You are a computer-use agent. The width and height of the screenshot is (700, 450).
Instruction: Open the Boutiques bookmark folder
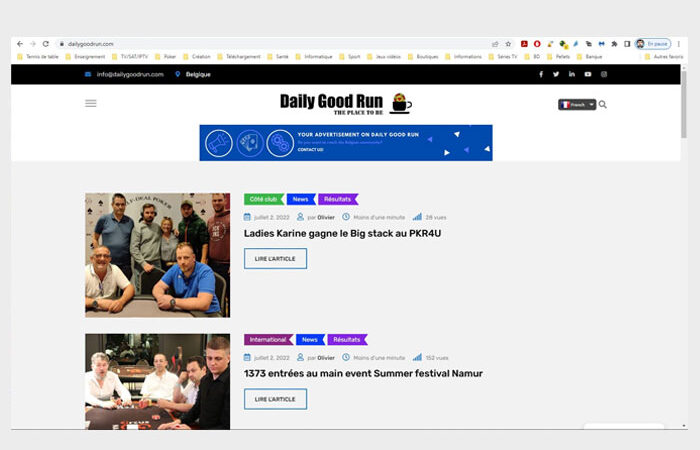pyautogui.click(x=423, y=57)
